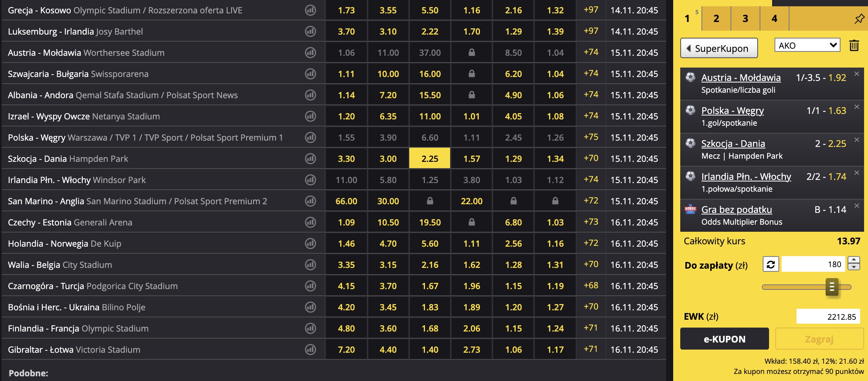Click the stake amount slider handle
This screenshot has width=868, height=381.
pyautogui.click(x=831, y=287)
